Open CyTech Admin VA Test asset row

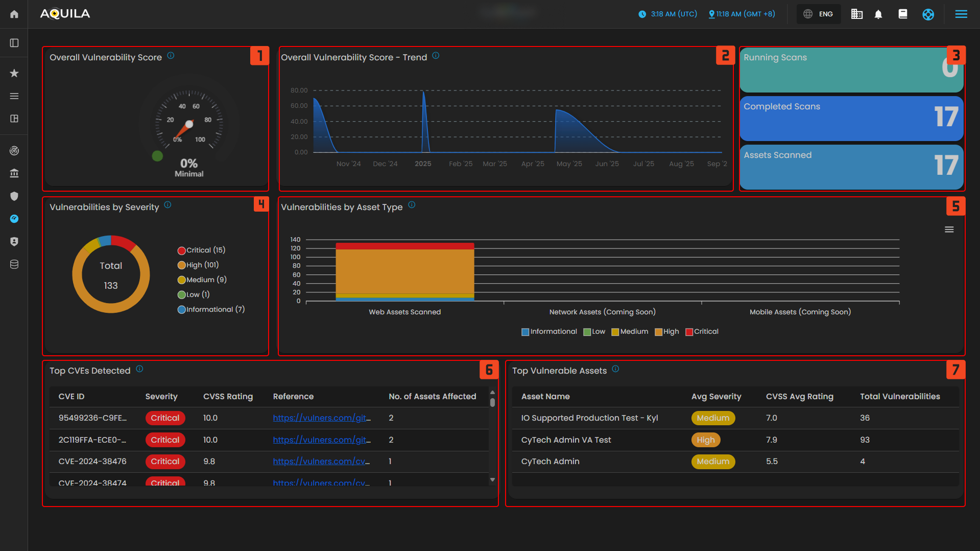[566, 440]
